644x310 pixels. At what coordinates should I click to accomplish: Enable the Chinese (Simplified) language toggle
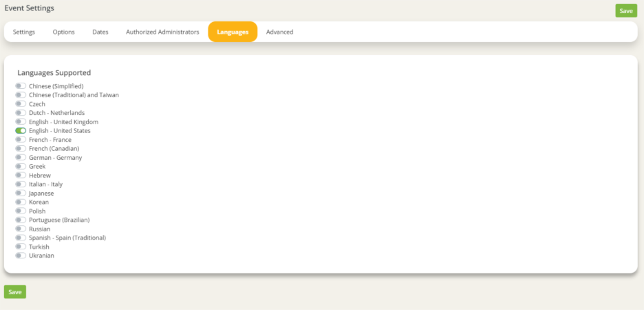pos(21,86)
